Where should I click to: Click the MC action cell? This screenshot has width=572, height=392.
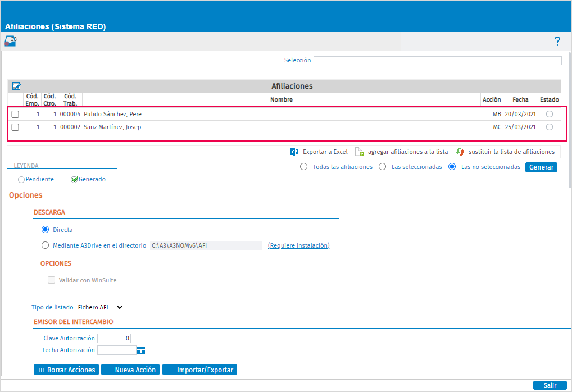tap(497, 127)
